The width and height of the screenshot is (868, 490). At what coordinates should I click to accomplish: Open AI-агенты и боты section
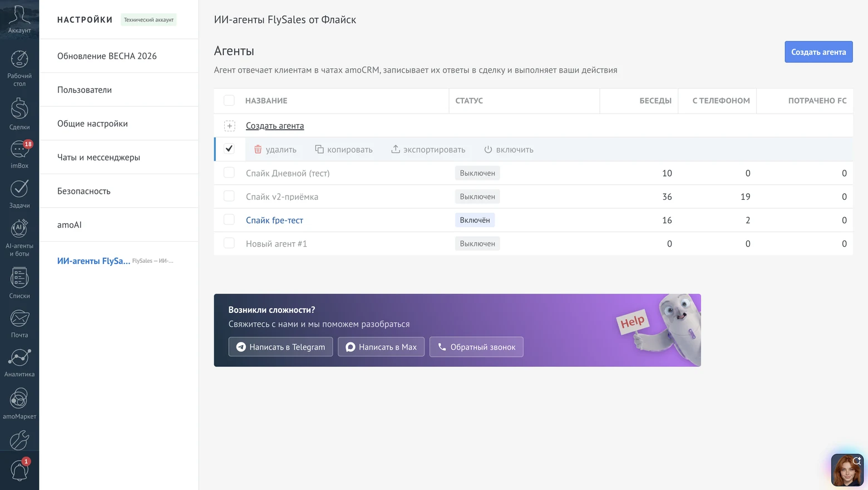19,238
